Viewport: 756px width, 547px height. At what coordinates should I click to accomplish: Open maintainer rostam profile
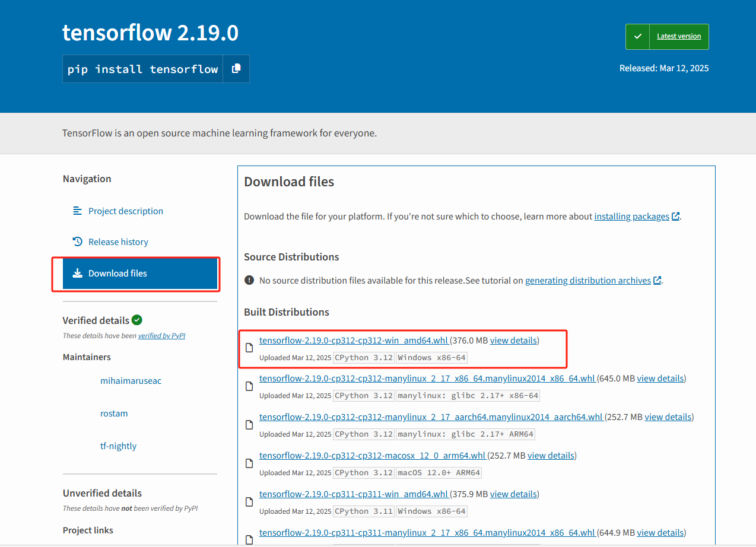pyautogui.click(x=114, y=414)
